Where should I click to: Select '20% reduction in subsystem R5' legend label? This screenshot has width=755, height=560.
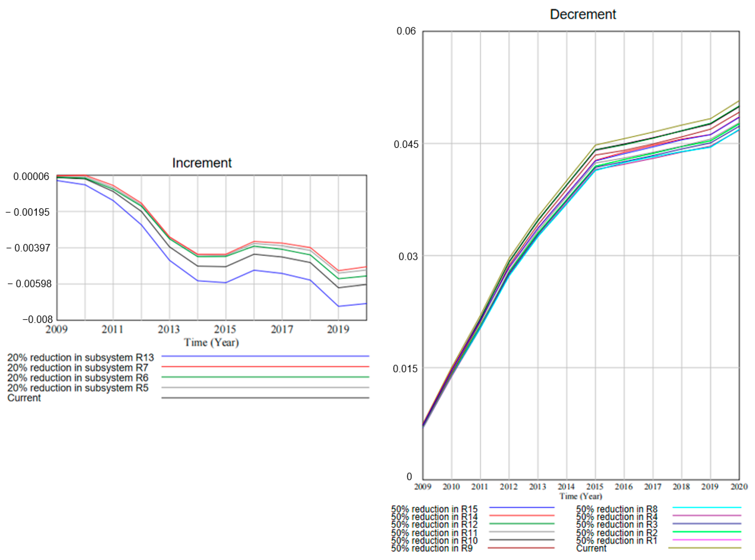[x=78, y=388]
